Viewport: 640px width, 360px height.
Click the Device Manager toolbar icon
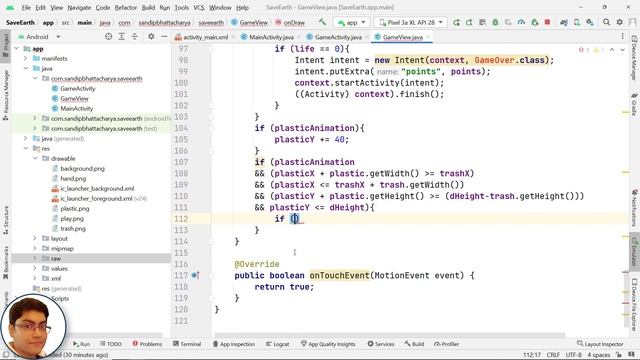point(577,22)
